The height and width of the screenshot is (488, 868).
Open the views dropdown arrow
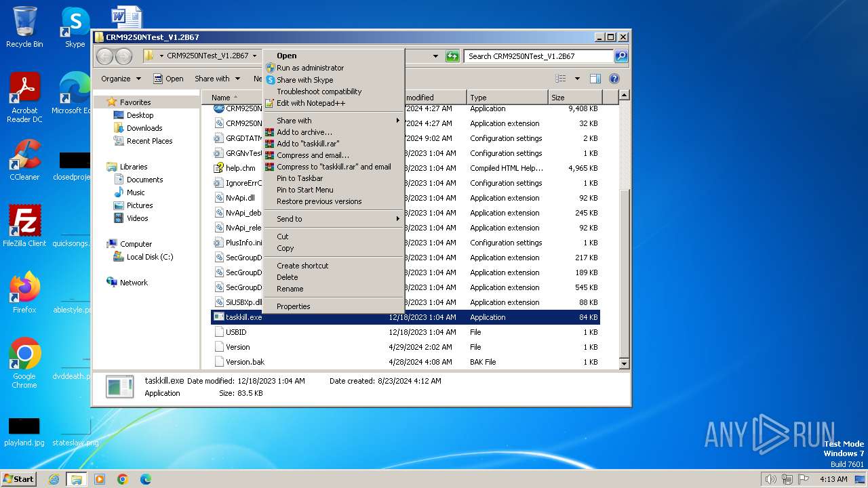pos(577,79)
